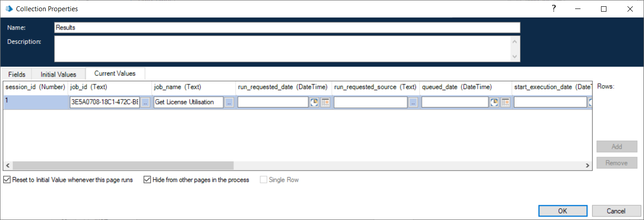The image size is (644, 220).
Task: Switch to the Initial Values tab
Action: coord(59,74)
